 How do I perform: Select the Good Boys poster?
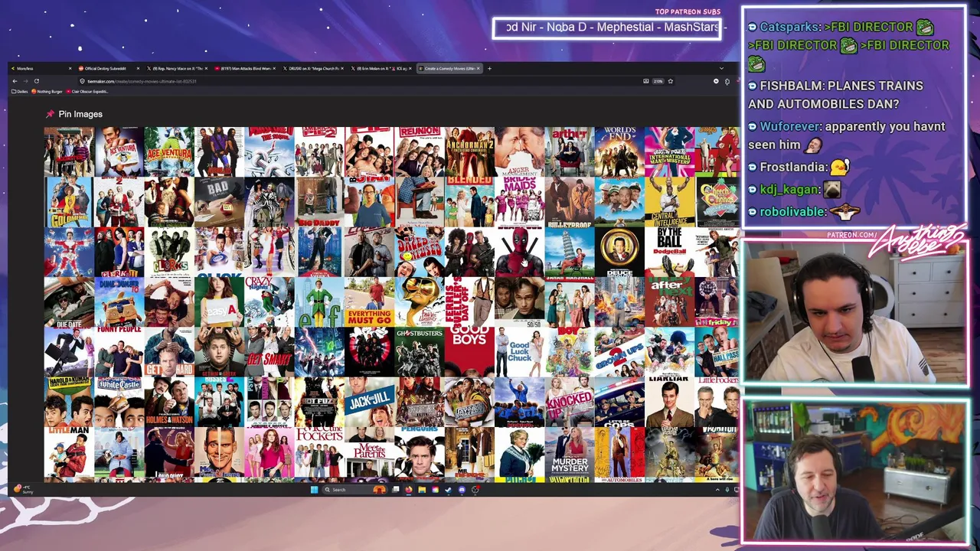tap(469, 352)
